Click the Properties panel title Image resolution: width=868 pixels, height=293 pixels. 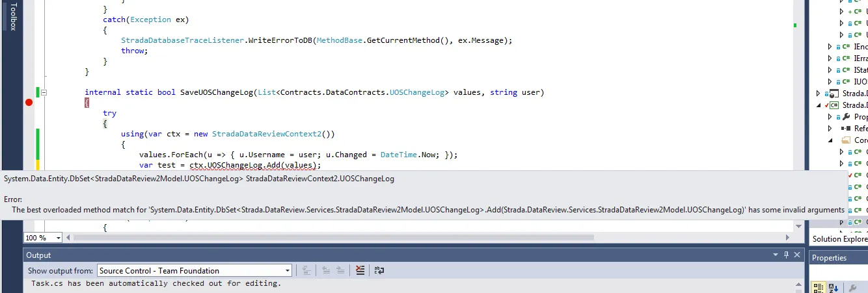(x=830, y=258)
